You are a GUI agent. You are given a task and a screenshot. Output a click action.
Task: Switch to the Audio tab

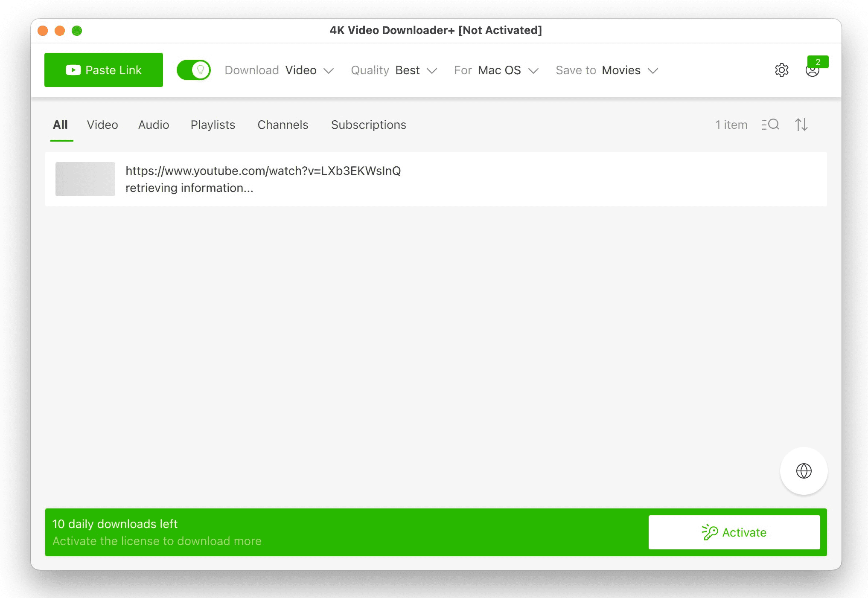154,125
